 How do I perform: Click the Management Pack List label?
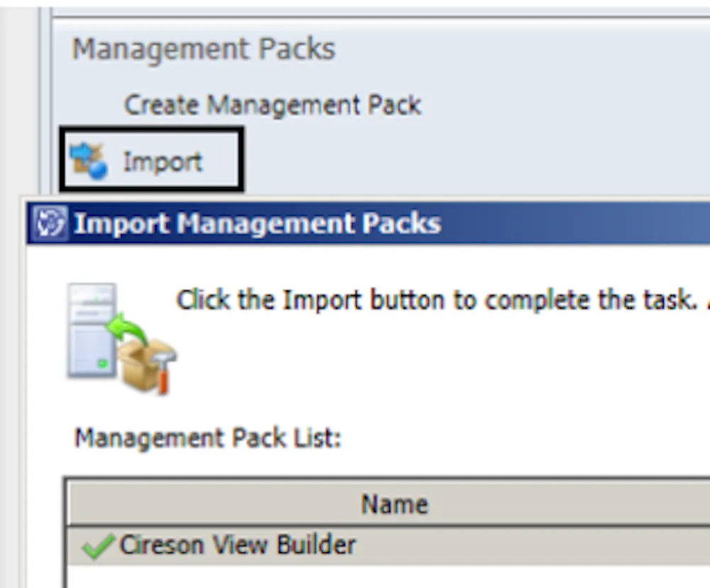pyautogui.click(x=208, y=438)
